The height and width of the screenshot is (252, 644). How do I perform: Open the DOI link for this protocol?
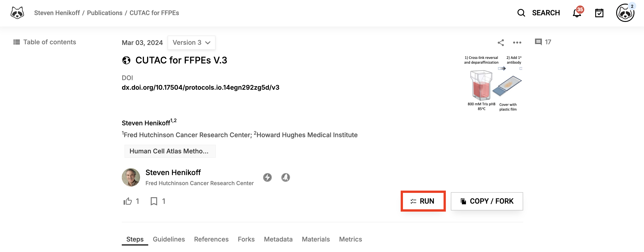[x=200, y=87]
